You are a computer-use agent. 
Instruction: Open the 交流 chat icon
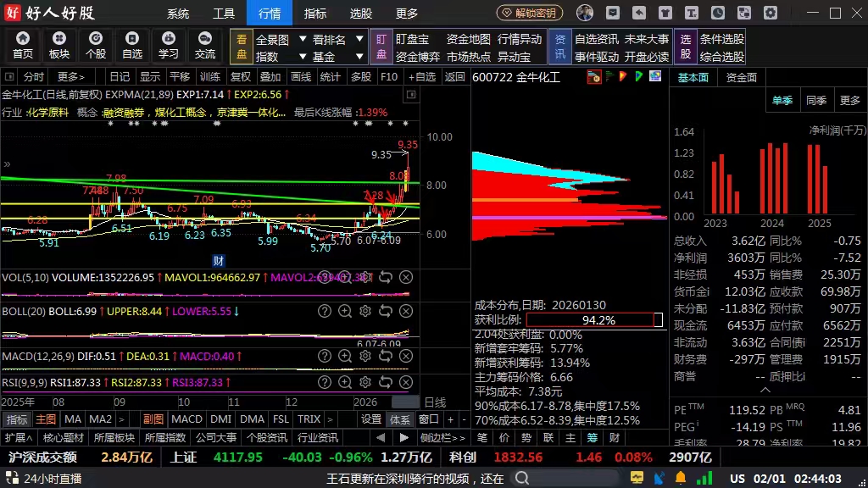[x=205, y=46]
